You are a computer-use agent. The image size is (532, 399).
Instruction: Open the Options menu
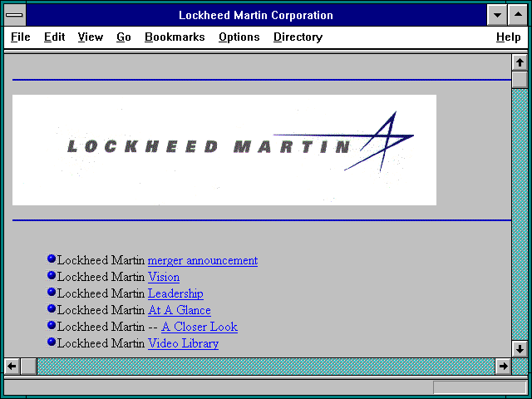click(239, 37)
